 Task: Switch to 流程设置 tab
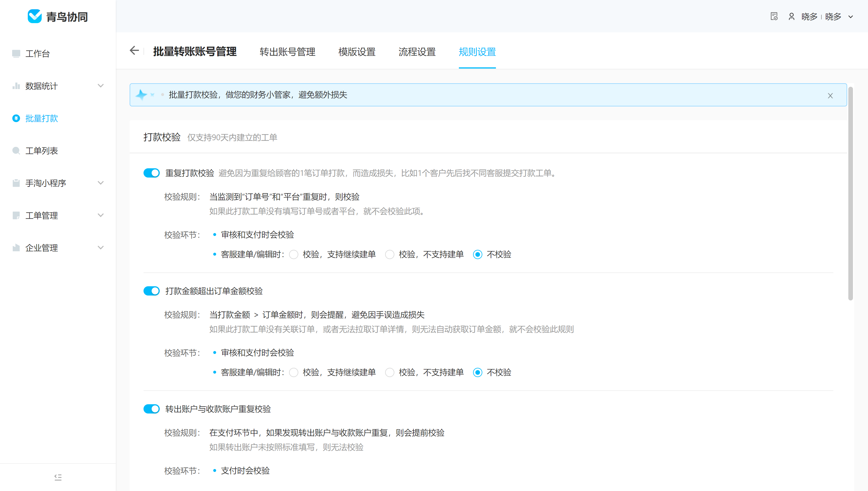417,52
